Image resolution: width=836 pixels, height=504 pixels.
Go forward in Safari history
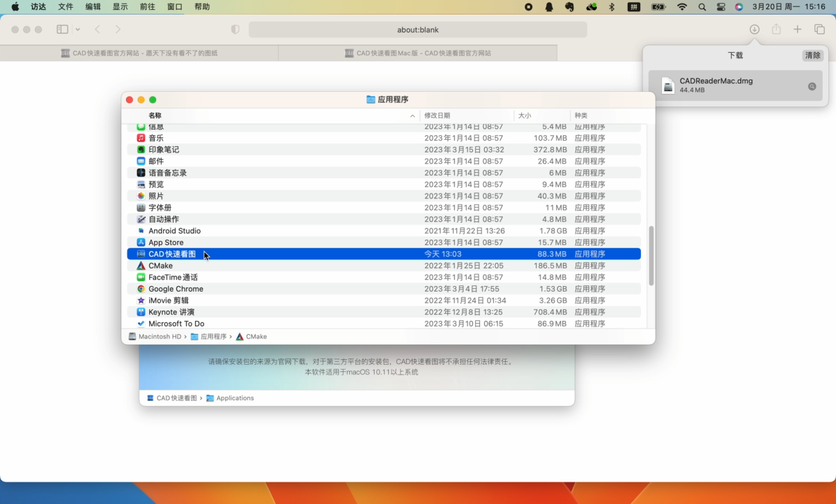(x=118, y=30)
